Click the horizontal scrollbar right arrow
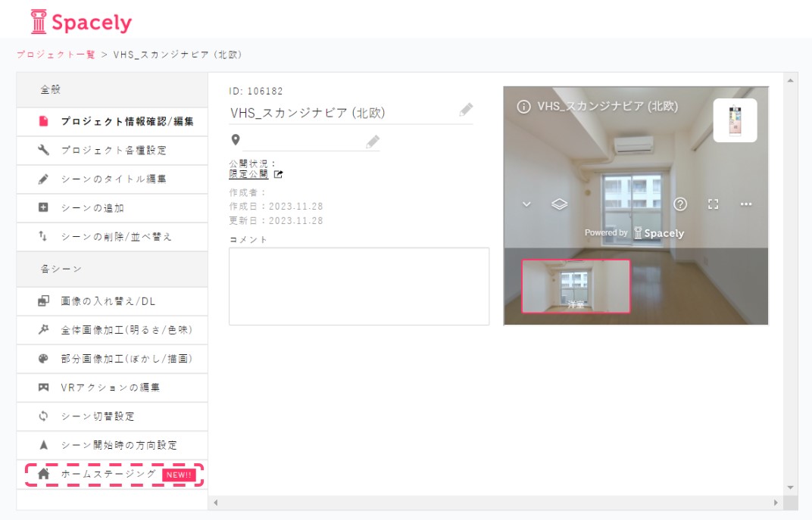The image size is (812, 520). [776, 503]
